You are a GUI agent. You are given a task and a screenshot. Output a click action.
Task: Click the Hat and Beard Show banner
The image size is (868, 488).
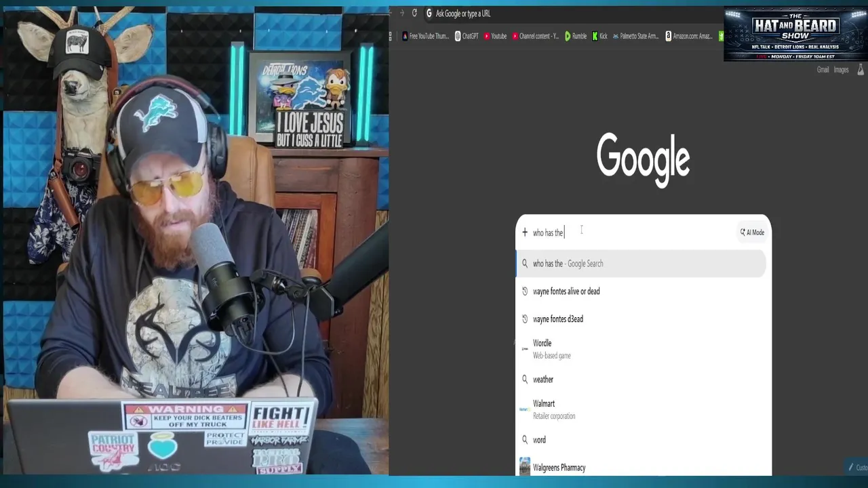coord(795,34)
